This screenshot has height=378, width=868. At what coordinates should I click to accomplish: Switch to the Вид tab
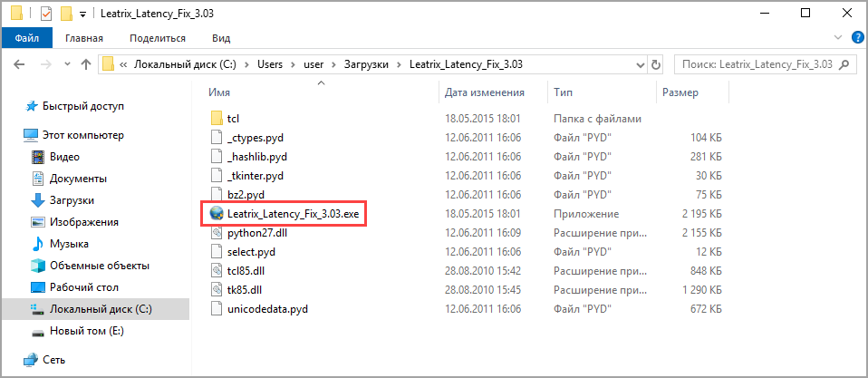(x=221, y=38)
